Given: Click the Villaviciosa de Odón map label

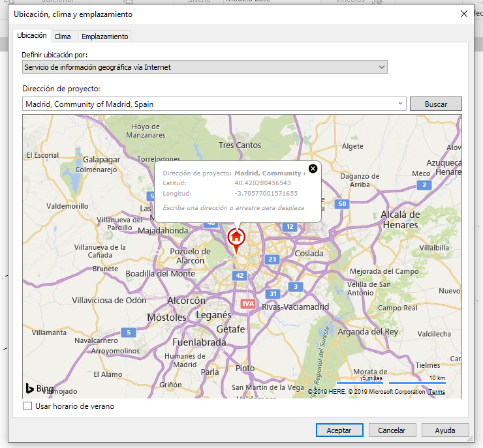Looking at the screenshot, I should 109,301.
